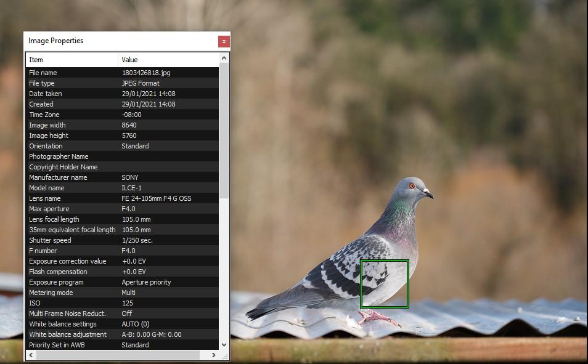The image size is (588, 364).
Task: Select the 35mm equivalent focal length label
Action: (x=72, y=230)
